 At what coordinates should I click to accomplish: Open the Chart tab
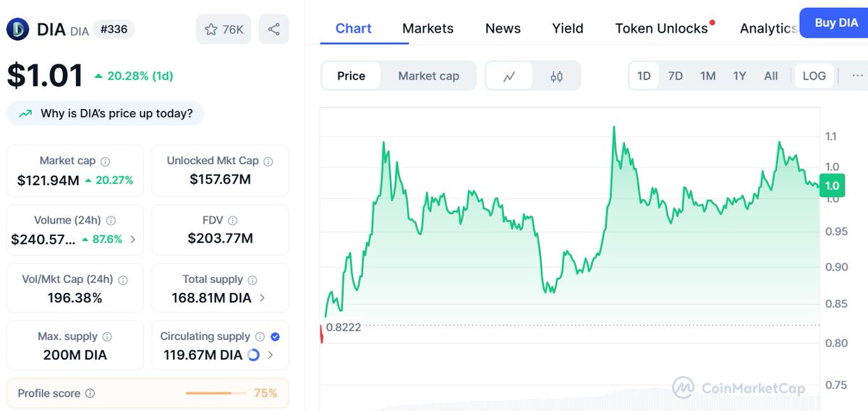(354, 29)
